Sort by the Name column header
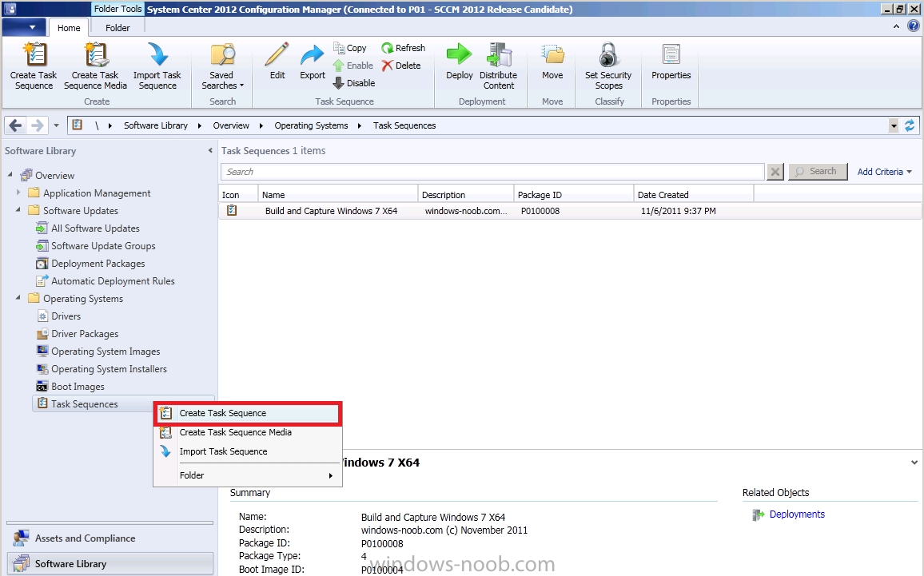Screen dimensions: 924x576 [337, 195]
